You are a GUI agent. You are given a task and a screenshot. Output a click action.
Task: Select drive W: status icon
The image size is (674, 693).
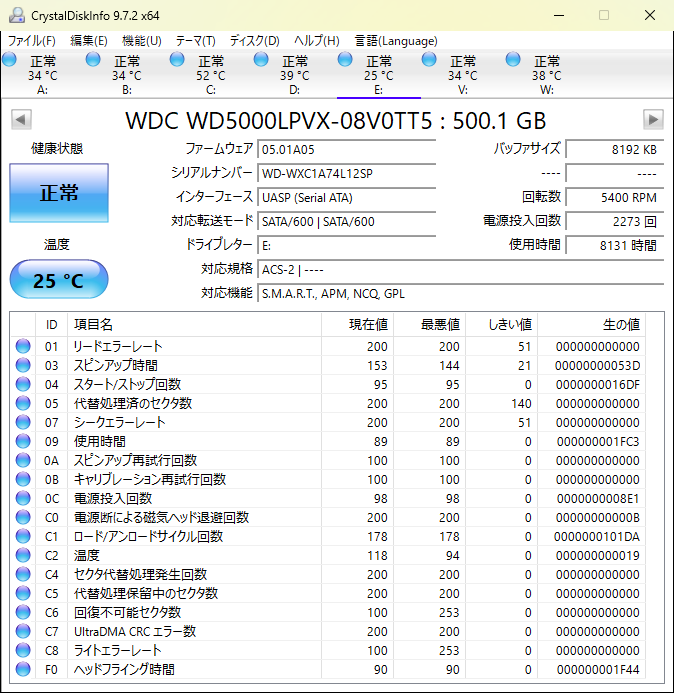pos(514,60)
